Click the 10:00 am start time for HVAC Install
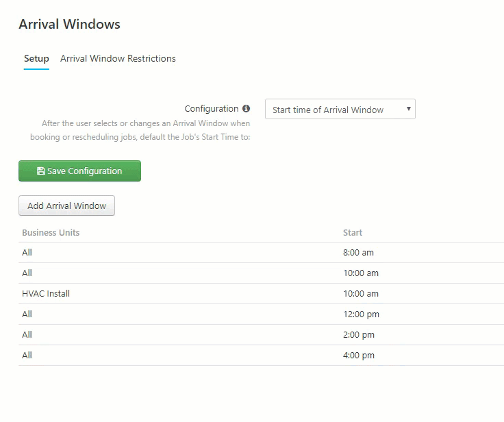This screenshot has width=504, height=422. [361, 294]
